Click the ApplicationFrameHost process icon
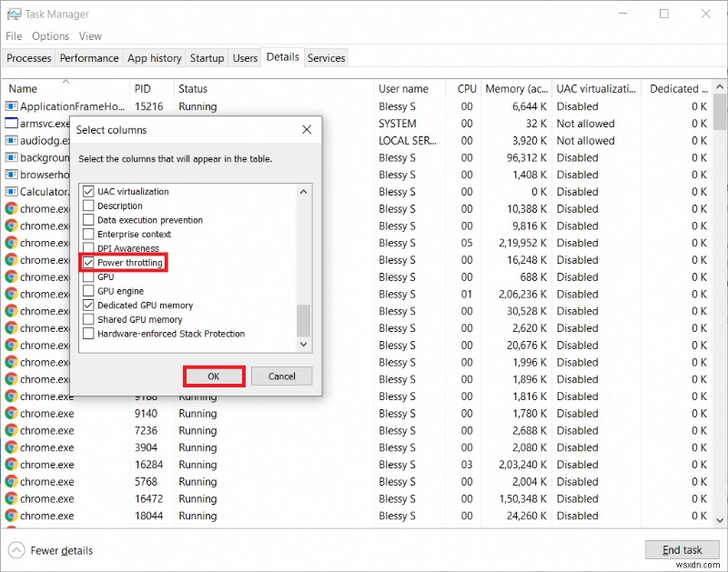This screenshot has width=728, height=572. (13, 106)
